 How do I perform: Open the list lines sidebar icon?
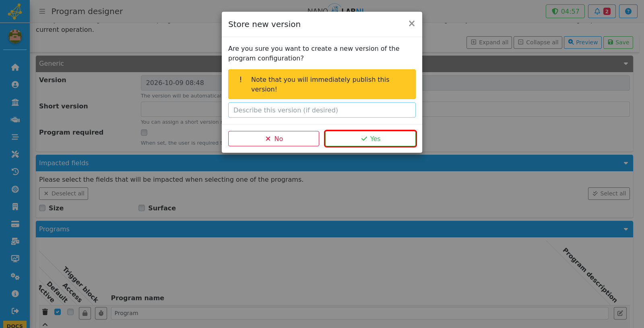(x=15, y=137)
